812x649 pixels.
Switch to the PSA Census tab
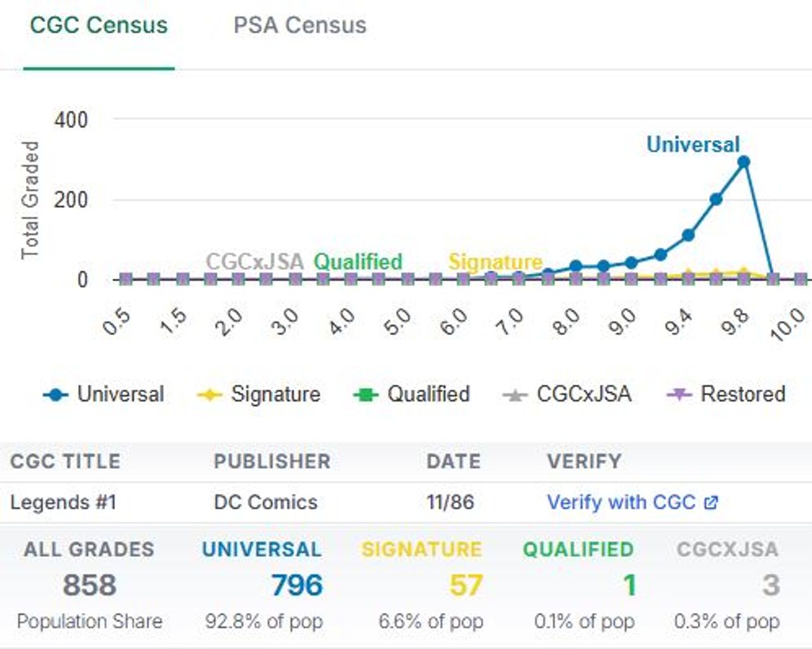click(x=299, y=25)
